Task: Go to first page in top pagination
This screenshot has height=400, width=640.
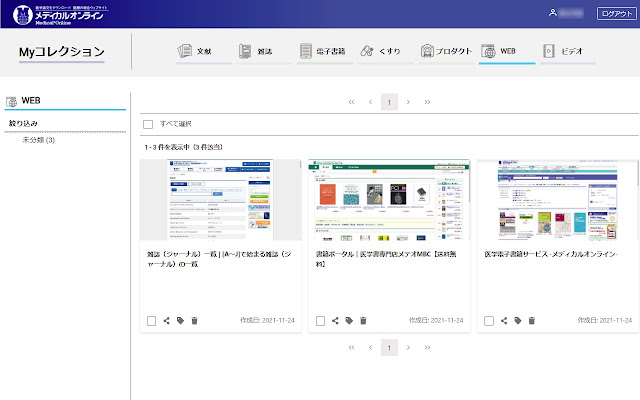Action: (x=351, y=102)
